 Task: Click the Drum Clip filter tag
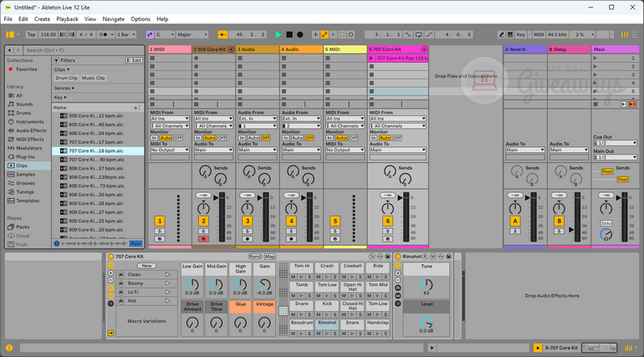point(66,78)
